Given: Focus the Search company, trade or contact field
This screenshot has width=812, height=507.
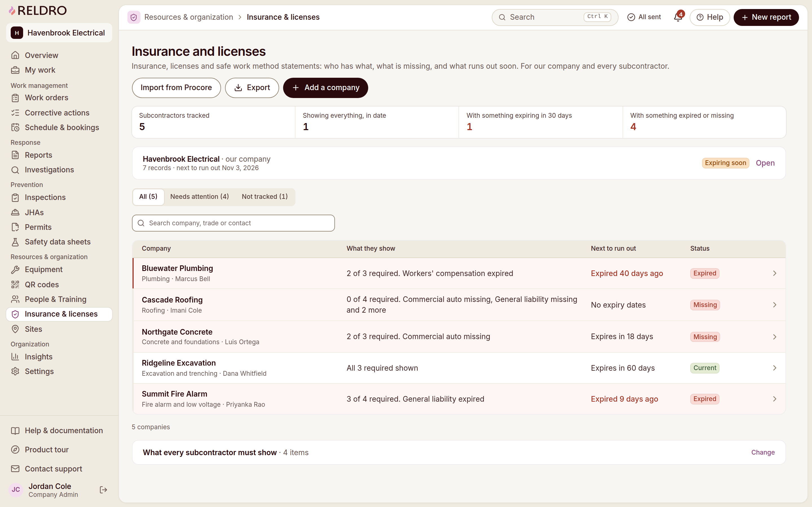Looking at the screenshot, I should click(x=233, y=223).
